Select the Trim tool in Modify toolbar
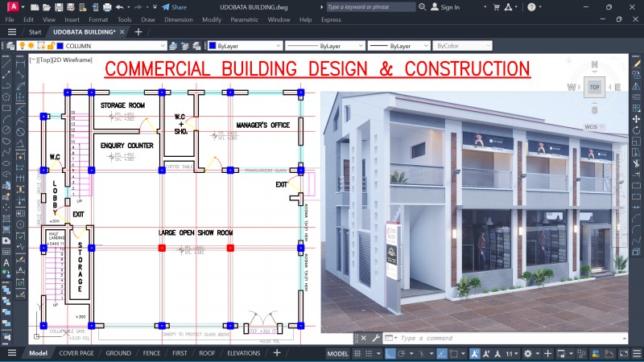Viewport: 644px width, 362px height. click(x=636, y=163)
